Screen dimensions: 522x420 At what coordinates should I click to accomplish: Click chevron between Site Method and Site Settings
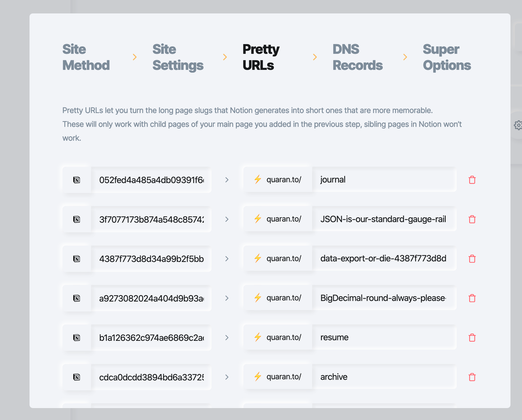[x=135, y=57]
